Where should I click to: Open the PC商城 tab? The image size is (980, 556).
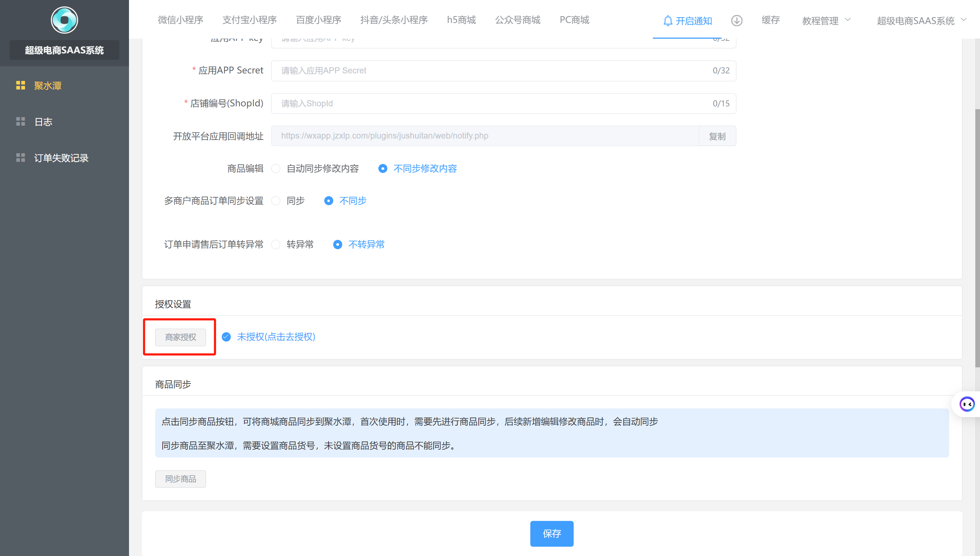[x=574, y=20]
